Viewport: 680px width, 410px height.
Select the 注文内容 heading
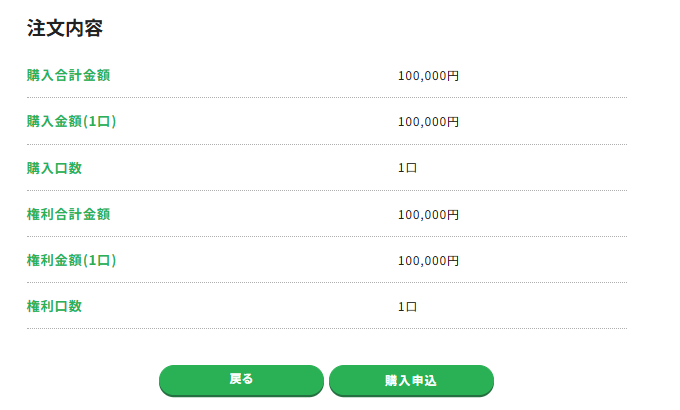pyautogui.click(x=65, y=28)
